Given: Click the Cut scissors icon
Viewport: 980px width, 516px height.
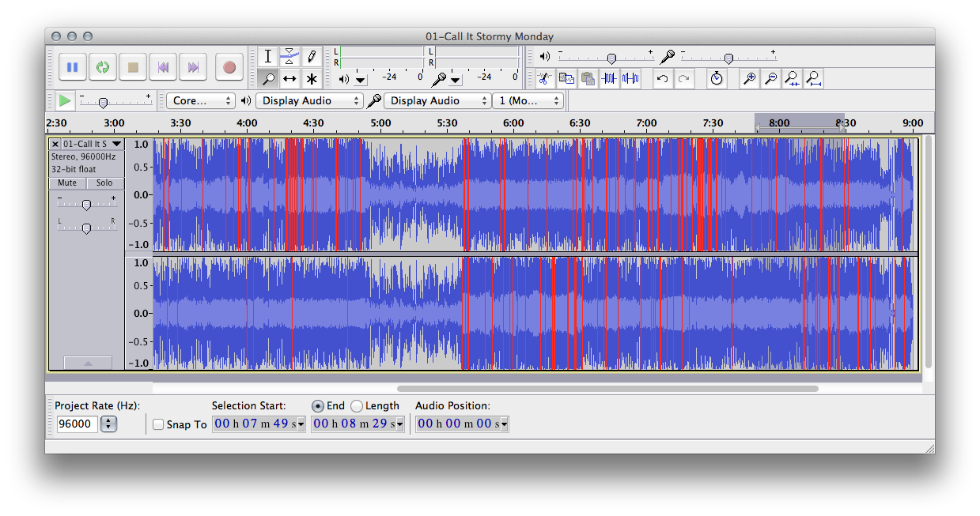Looking at the screenshot, I should tap(544, 78).
